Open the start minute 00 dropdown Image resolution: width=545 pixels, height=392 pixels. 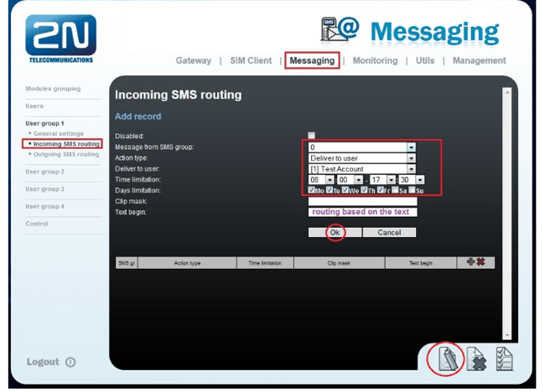(350, 180)
